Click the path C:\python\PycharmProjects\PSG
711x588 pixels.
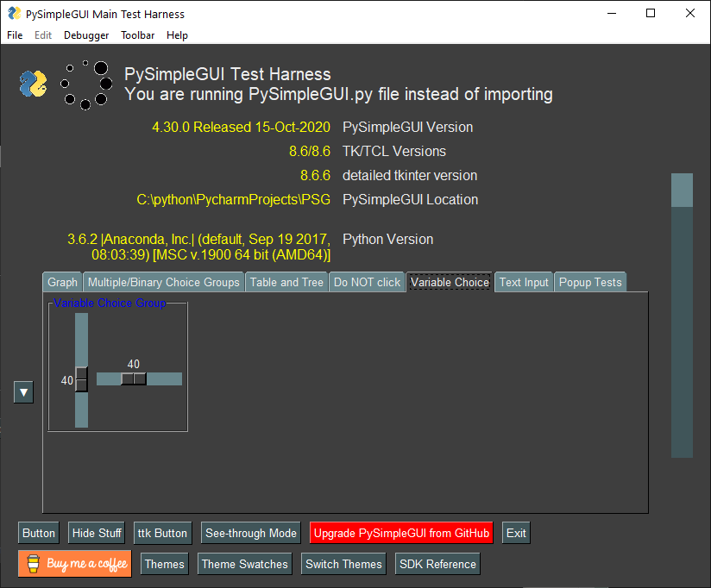click(x=234, y=200)
